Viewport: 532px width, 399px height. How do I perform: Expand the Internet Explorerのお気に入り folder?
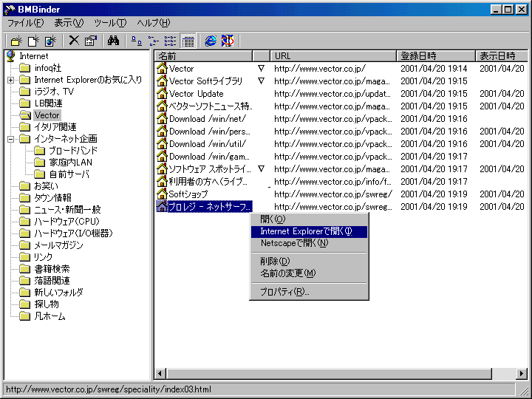[10, 80]
